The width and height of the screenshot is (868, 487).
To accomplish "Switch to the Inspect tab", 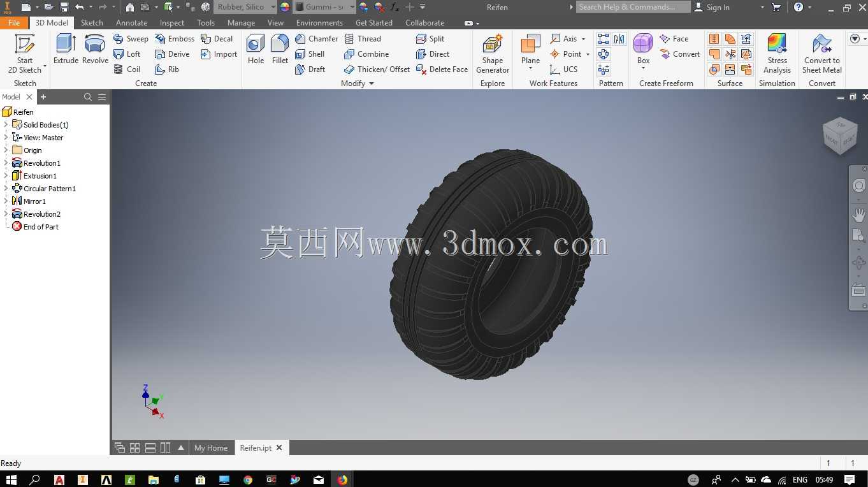I will click(x=172, y=22).
